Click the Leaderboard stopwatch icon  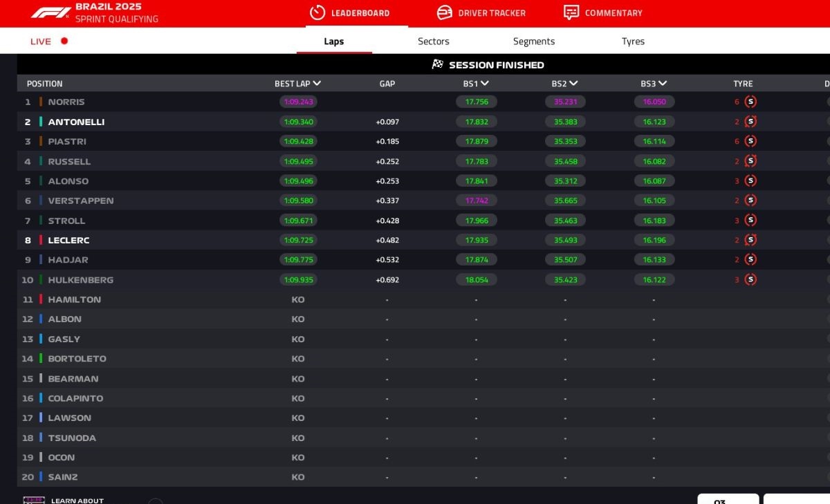point(317,13)
